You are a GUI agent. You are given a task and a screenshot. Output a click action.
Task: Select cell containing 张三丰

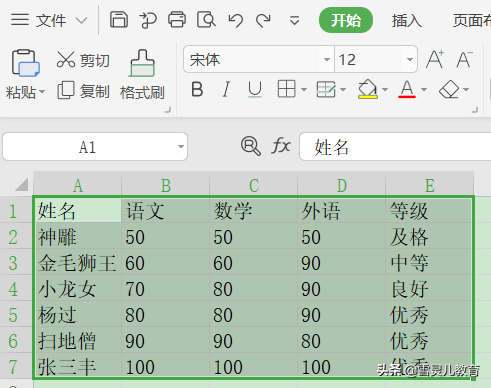pyautogui.click(x=78, y=366)
